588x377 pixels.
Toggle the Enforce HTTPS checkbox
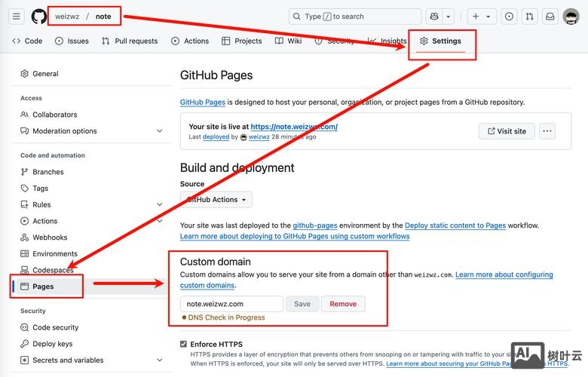[183, 344]
